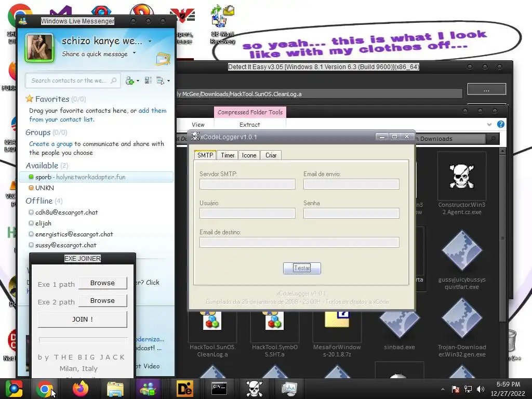Click the Explorer search magnifier button
Image resolution: width=532 pixels, height=399 pixels.
493,139
